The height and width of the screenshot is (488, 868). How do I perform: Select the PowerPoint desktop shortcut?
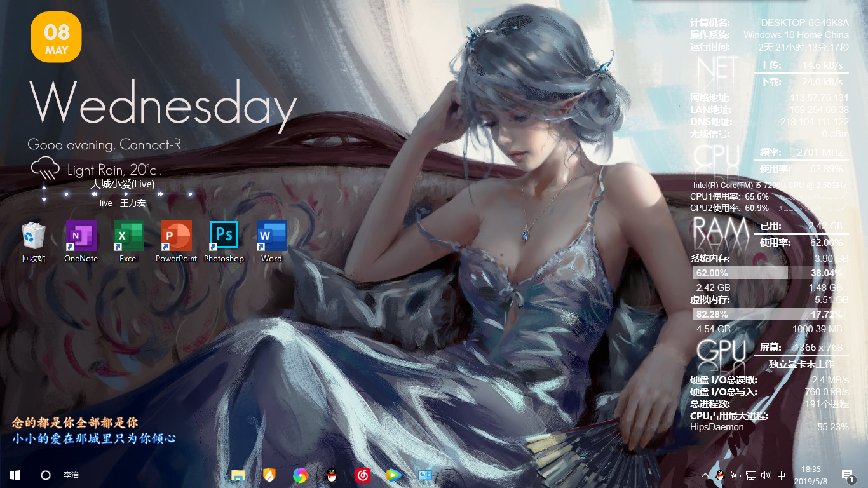point(176,241)
